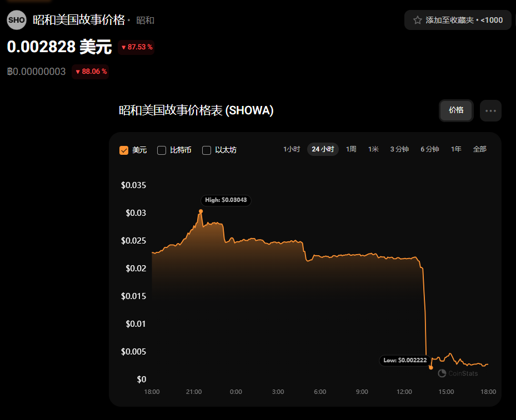
Task: Click the orange high point marker
Action: coord(201,211)
